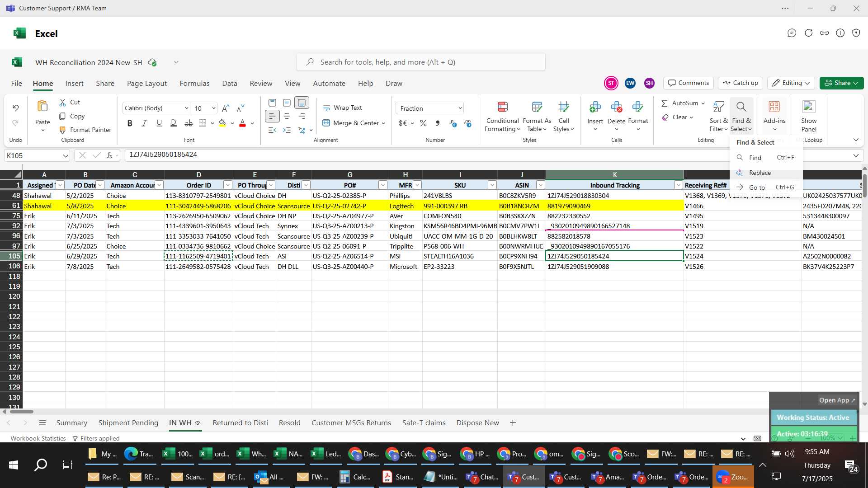Image resolution: width=868 pixels, height=488 pixels.
Task: Open Conditional Formatting icon
Action: tap(502, 107)
